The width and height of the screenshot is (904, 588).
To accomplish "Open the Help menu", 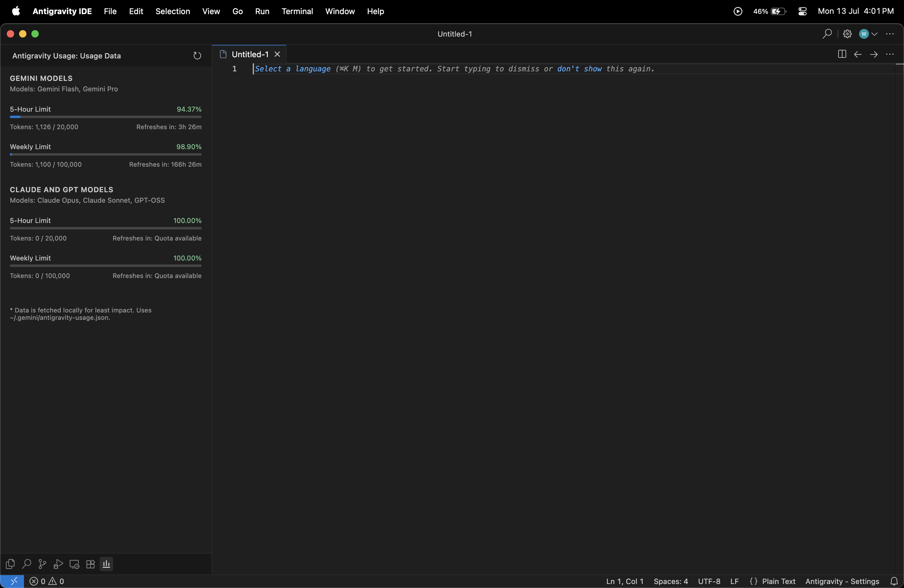I will [376, 11].
